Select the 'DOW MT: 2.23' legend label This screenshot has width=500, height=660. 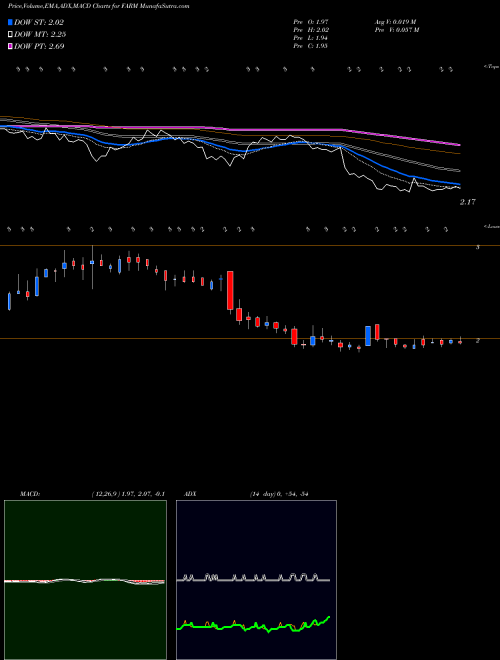coord(40,35)
